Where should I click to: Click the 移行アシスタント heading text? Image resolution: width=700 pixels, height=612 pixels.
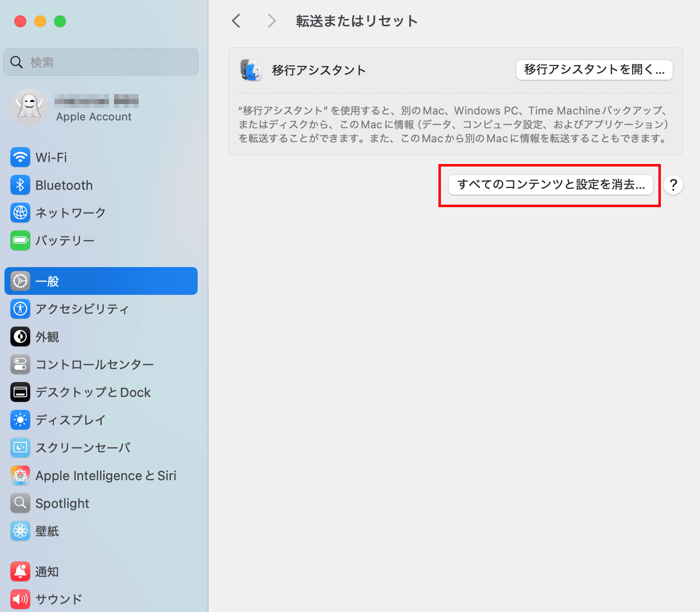coord(319,70)
